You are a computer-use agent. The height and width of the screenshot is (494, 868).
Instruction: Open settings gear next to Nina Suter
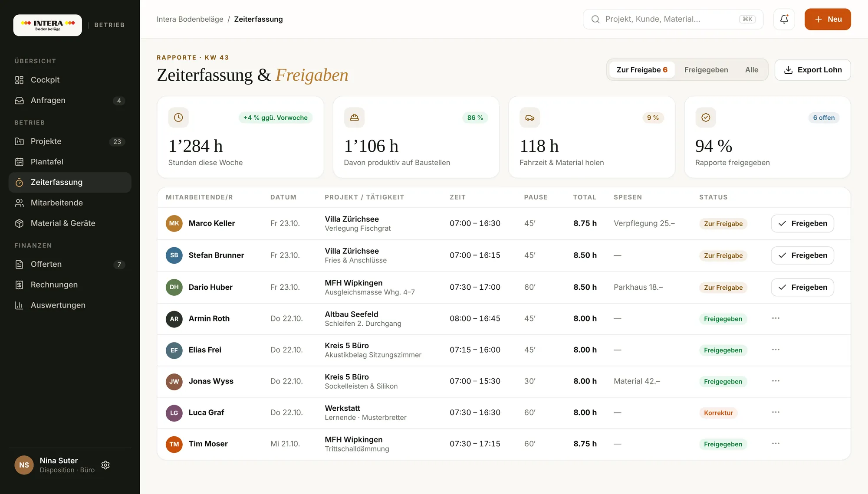[x=105, y=465]
